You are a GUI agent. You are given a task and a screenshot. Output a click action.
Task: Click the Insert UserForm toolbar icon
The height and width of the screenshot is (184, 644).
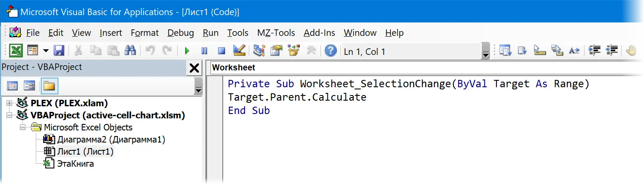(33, 51)
